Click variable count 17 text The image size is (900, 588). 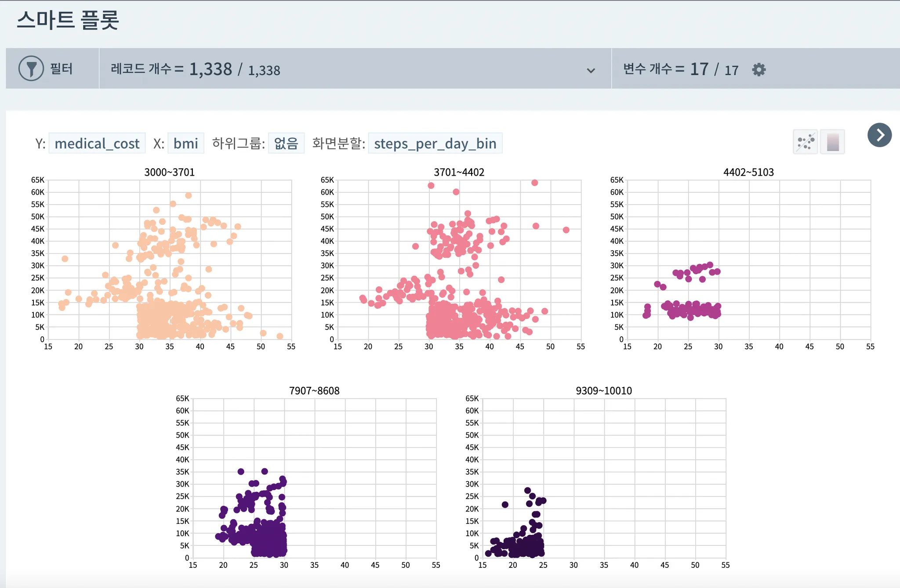(x=699, y=69)
